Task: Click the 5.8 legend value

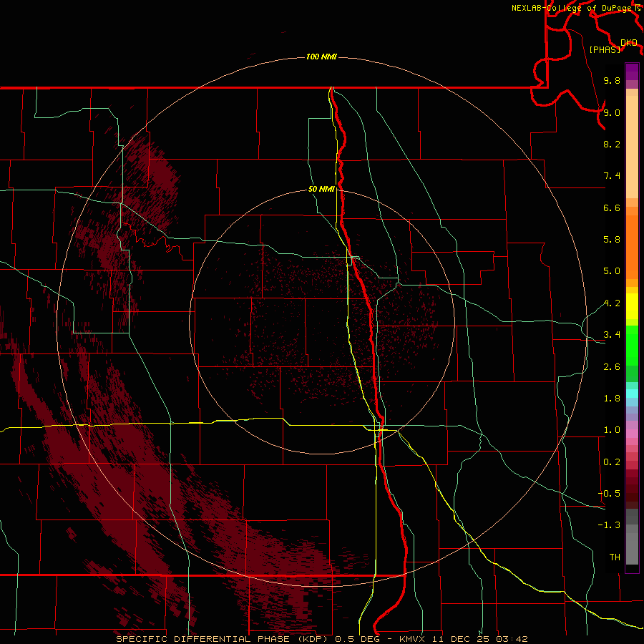Action: [x=612, y=240]
